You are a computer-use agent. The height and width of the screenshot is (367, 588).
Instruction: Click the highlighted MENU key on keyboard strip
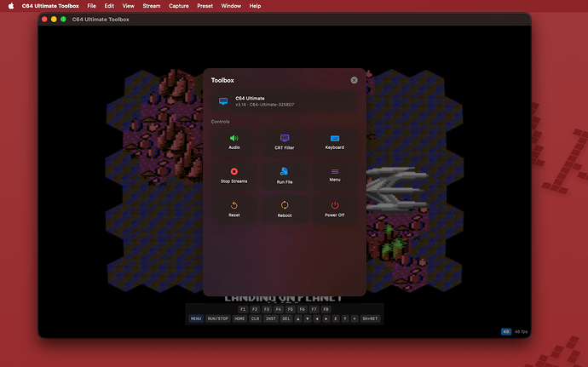[x=196, y=318]
